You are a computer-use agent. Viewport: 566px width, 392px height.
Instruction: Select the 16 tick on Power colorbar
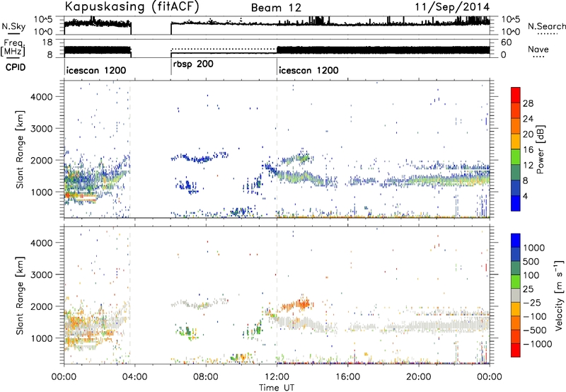pyautogui.click(x=528, y=150)
